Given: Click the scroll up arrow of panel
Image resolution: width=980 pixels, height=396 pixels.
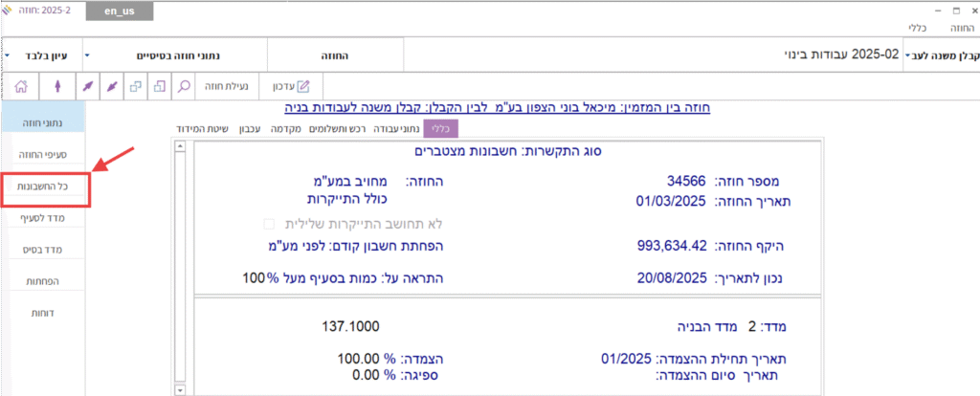Looking at the screenshot, I should (x=181, y=145).
